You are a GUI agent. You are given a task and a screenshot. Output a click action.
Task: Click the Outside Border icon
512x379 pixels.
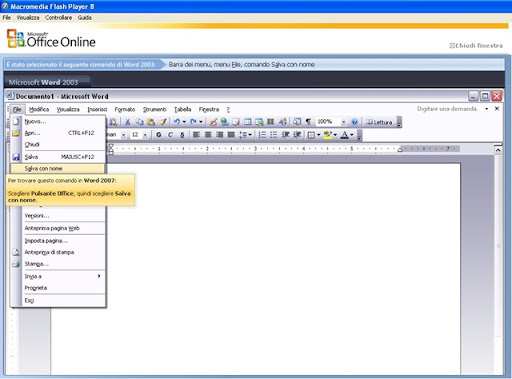pos(311,135)
